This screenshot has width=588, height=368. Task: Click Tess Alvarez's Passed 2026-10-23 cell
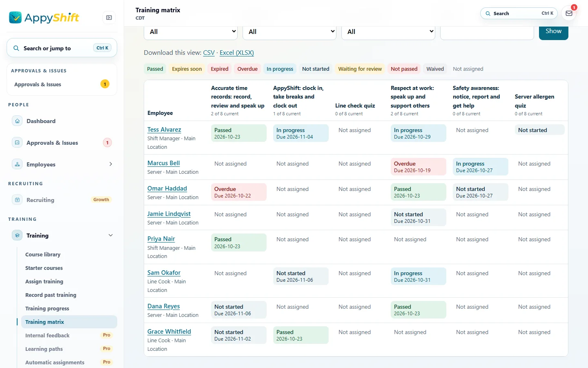(239, 133)
